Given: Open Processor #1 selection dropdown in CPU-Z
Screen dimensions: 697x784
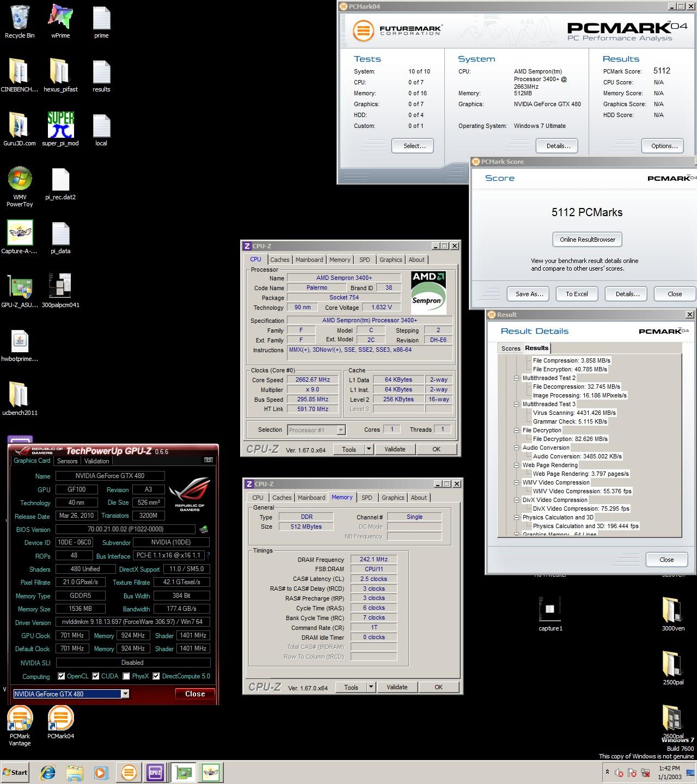Looking at the screenshot, I should tap(341, 430).
